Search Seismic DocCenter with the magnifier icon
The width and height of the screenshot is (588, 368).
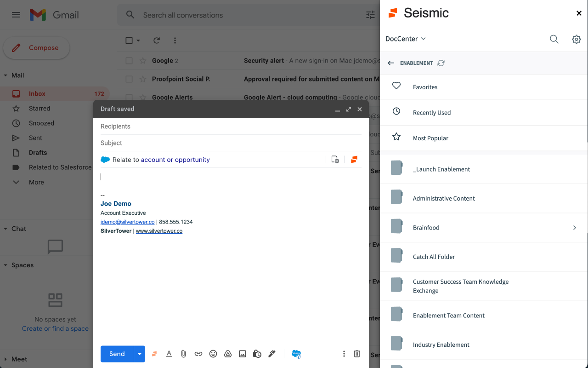[x=554, y=39]
